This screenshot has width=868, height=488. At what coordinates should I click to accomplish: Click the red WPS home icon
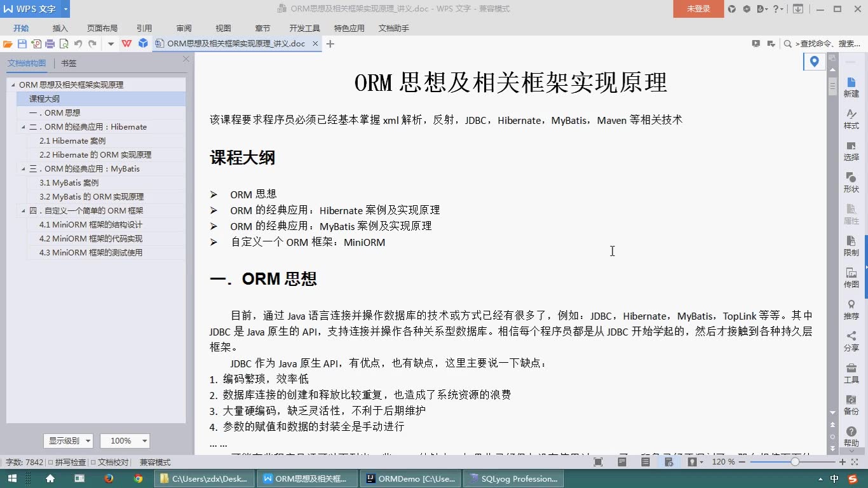126,44
